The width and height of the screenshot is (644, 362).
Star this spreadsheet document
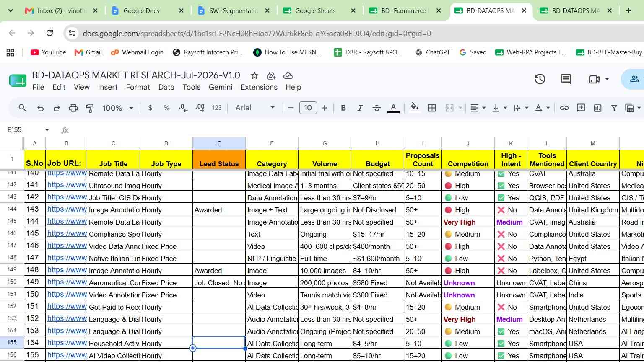pos(254,75)
